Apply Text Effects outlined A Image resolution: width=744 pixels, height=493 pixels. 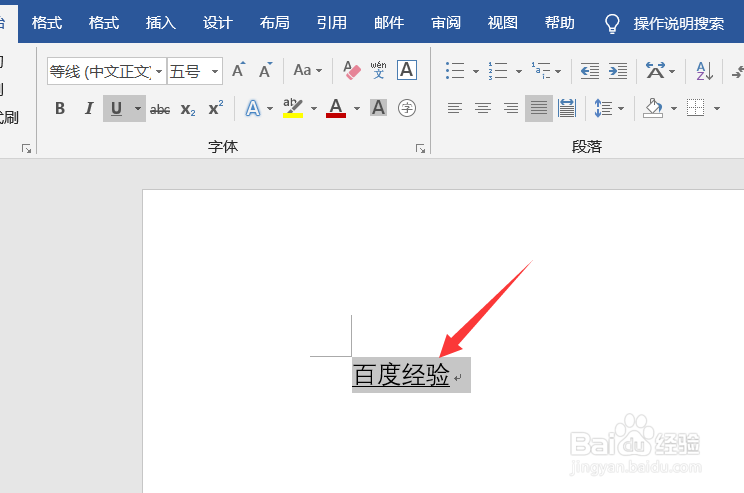click(x=253, y=109)
